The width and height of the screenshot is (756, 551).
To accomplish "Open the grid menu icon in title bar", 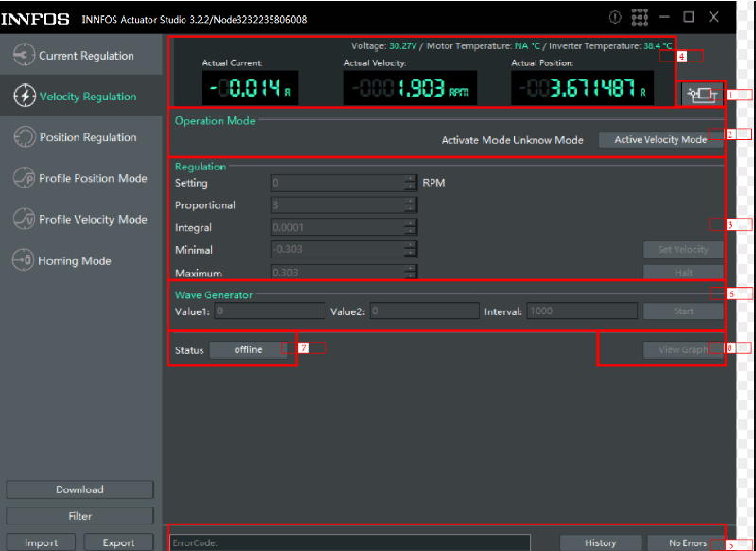I will click(640, 17).
